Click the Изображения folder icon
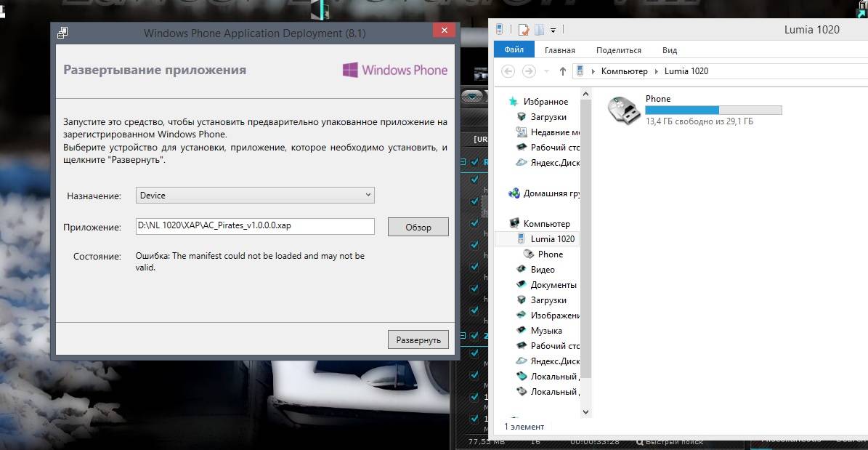The height and width of the screenshot is (450, 868). click(x=522, y=316)
